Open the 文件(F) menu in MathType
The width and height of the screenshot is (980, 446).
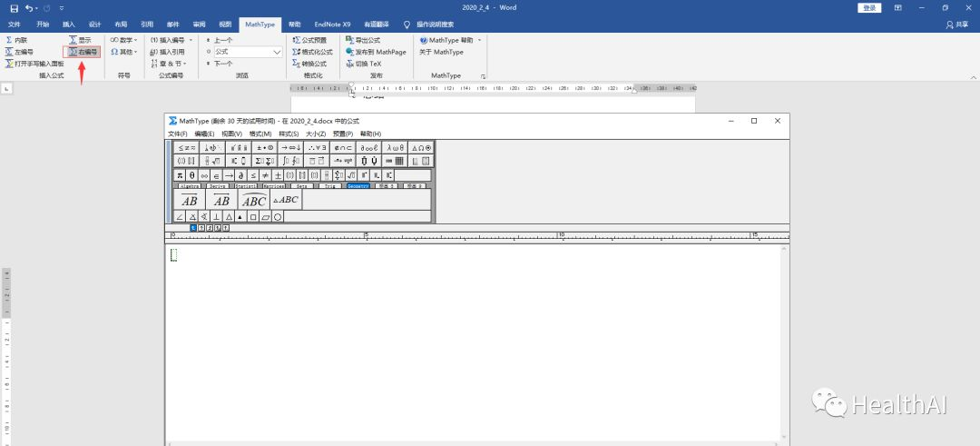[x=178, y=134]
